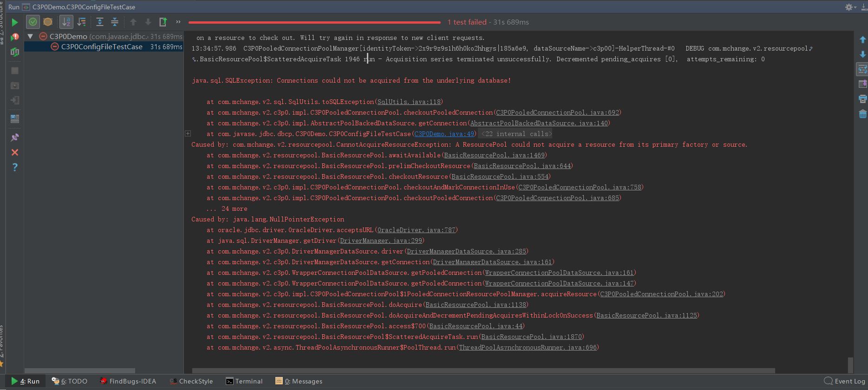Toggle Sort Alphabetically button
This screenshot has width=868, height=390.
(x=66, y=22)
